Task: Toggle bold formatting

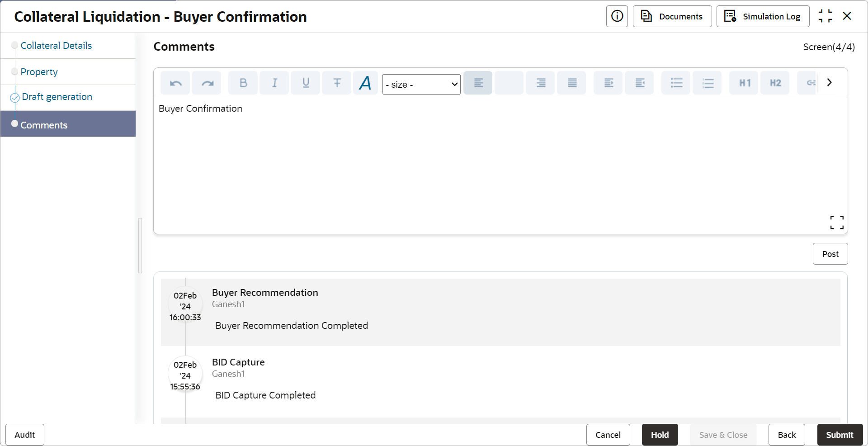Action: point(243,83)
